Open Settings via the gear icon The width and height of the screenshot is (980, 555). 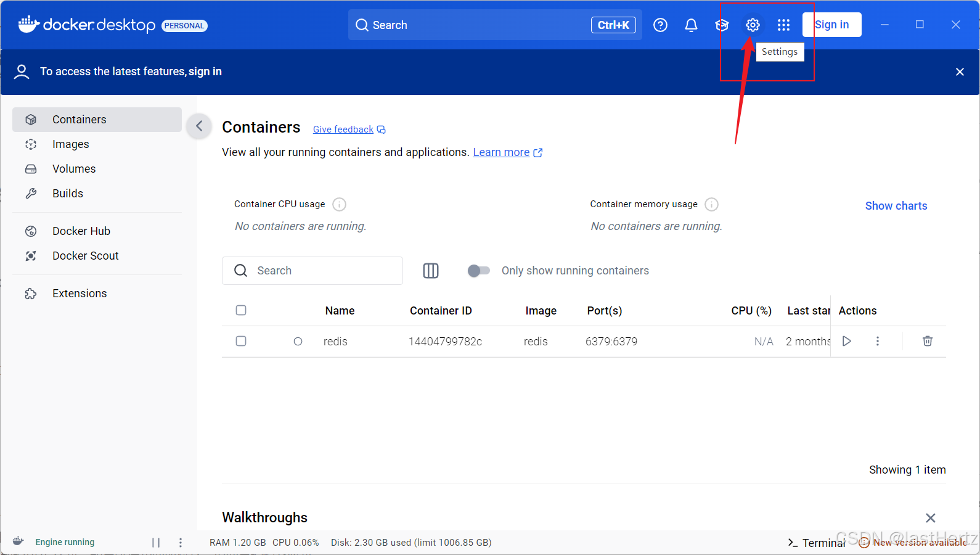pyautogui.click(x=753, y=25)
